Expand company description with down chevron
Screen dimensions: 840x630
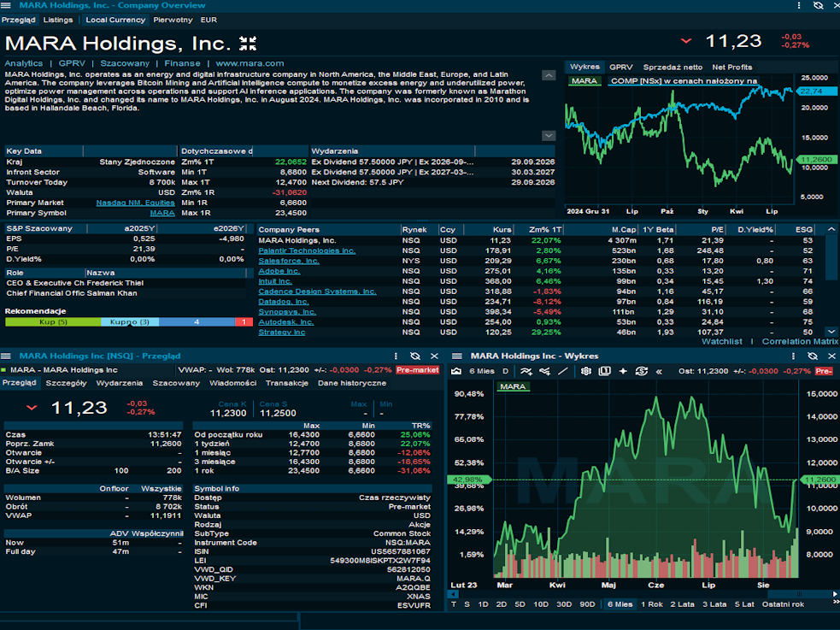click(549, 136)
